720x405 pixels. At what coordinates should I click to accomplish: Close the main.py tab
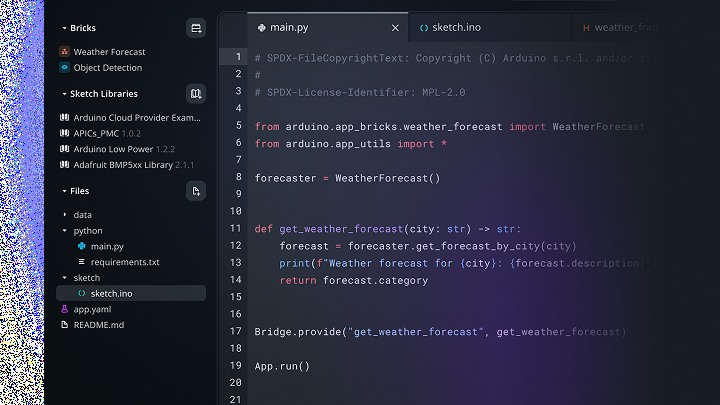(x=395, y=28)
